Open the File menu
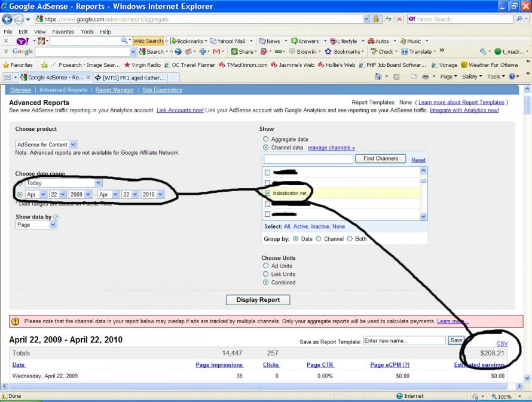This screenshot has height=402, width=532. [x=8, y=32]
